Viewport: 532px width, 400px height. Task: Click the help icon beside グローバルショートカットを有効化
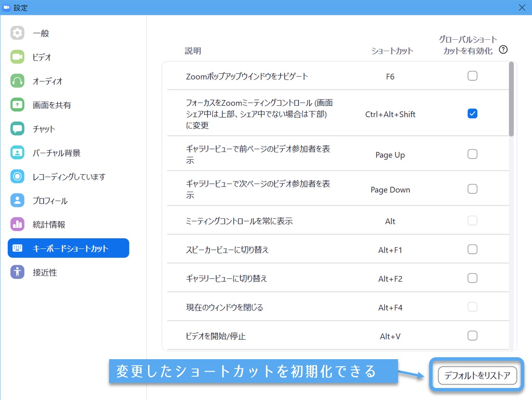click(x=503, y=50)
